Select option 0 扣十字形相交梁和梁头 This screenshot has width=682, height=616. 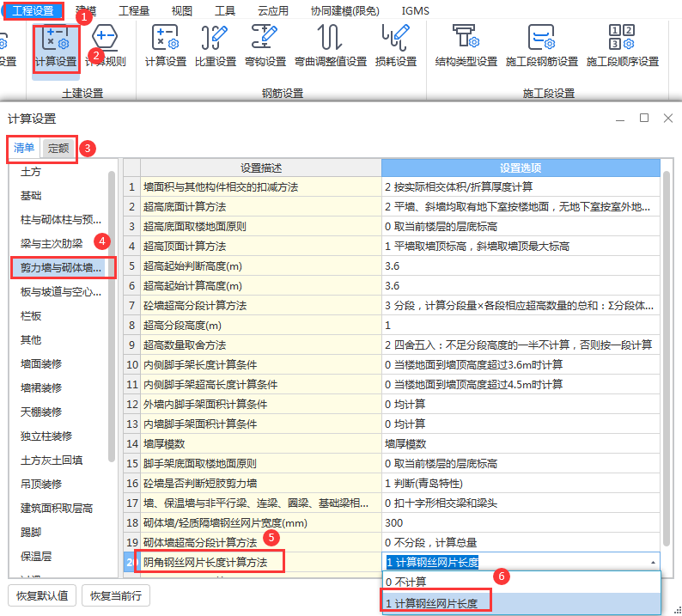pos(521,503)
